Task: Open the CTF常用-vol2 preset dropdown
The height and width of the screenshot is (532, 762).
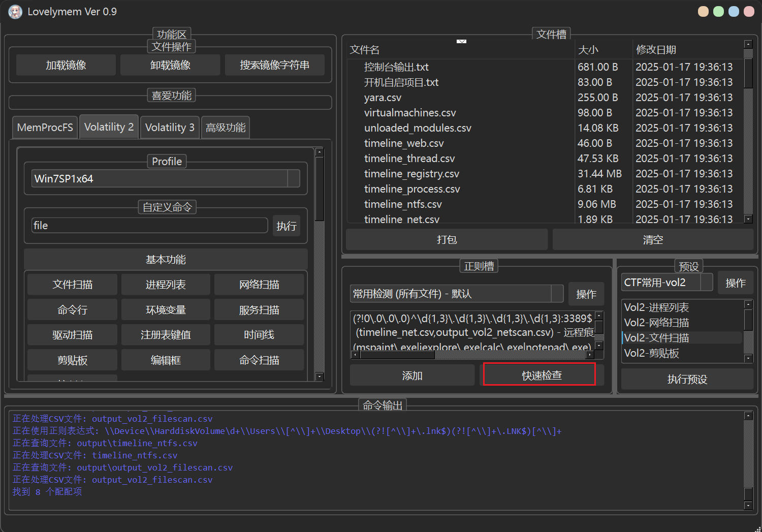Action: pyautogui.click(x=667, y=283)
